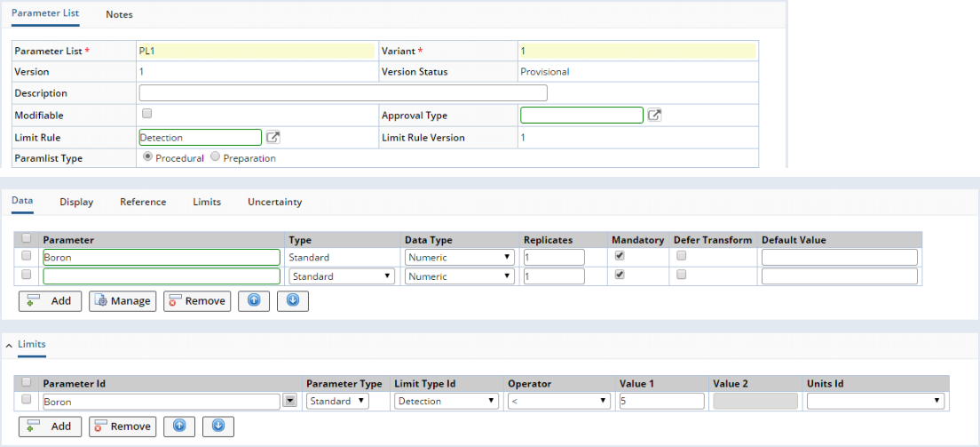The height and width of the screenshot is (447, 980).
Task: Click the Value 1 field containing 5
Action: pos(662,402)
